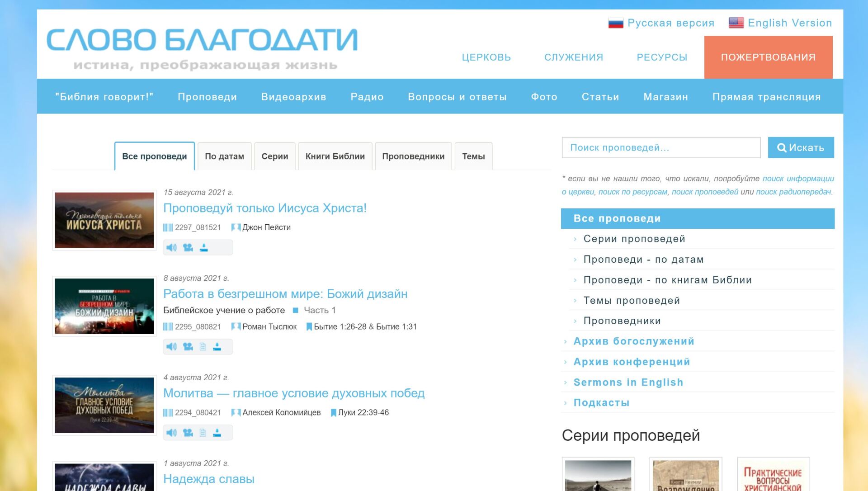This screenshot has height=491, width=868.
Task: Play audio for Работа в безгрешном мире sermon
Action: [x=171, y=347]
